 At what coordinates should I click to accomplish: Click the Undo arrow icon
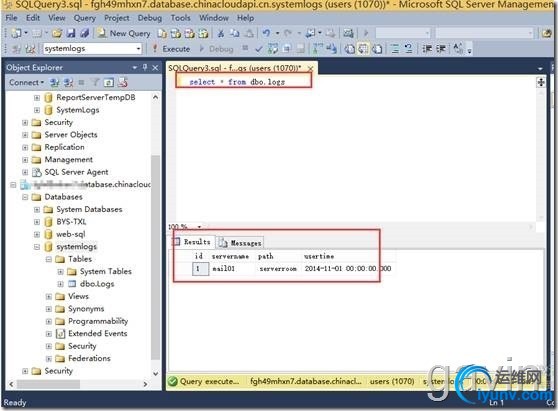pos(266,33)
